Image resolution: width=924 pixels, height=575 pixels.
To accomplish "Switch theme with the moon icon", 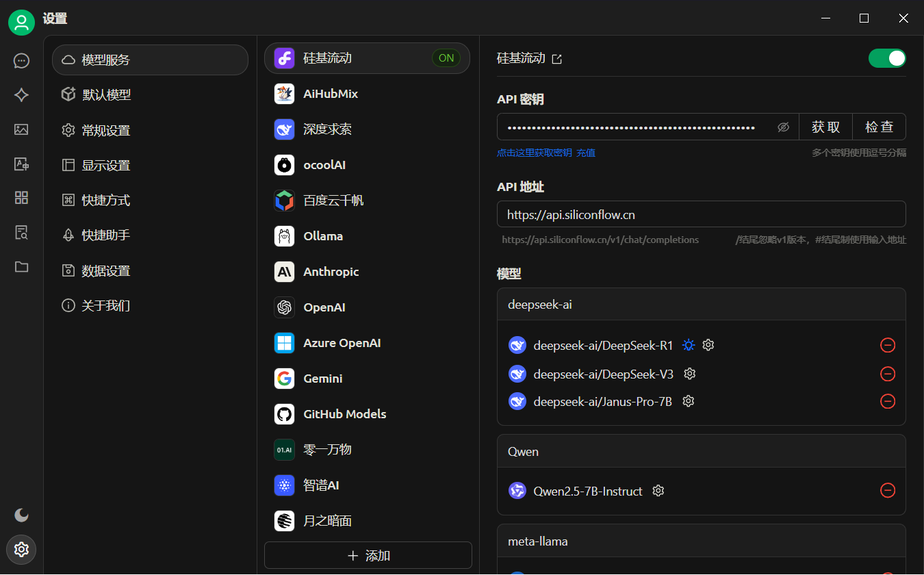I will [x=21, y=515].
